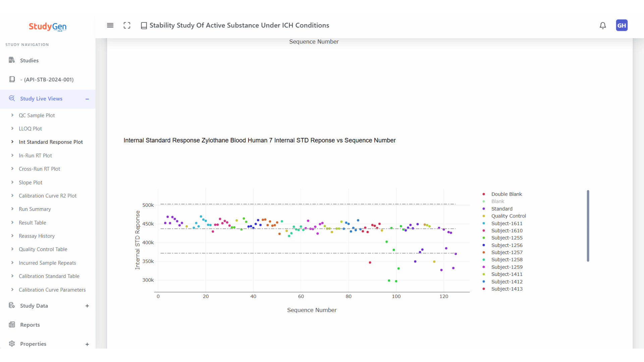Viewport: 644px width, 362px height.
Task: Click the Properties gear icon
Action: 12,344
